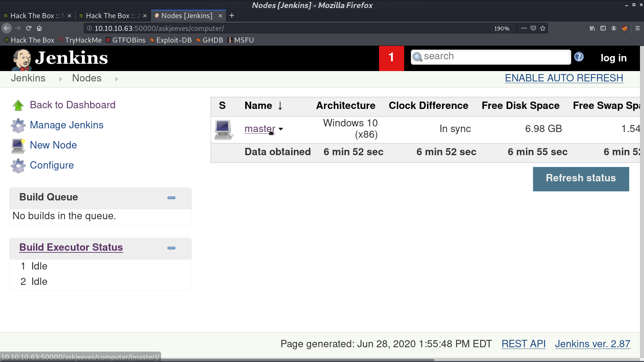Screen dimensions: 644x362
Task: Click the Manage Jenkins gear icon
Action: coord(18,125)
